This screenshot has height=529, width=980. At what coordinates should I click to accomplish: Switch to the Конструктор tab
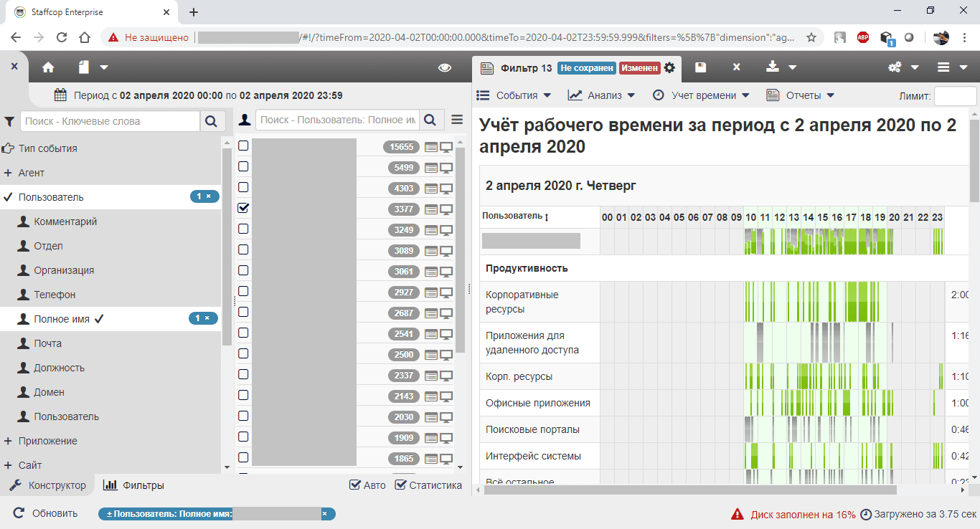47,485
